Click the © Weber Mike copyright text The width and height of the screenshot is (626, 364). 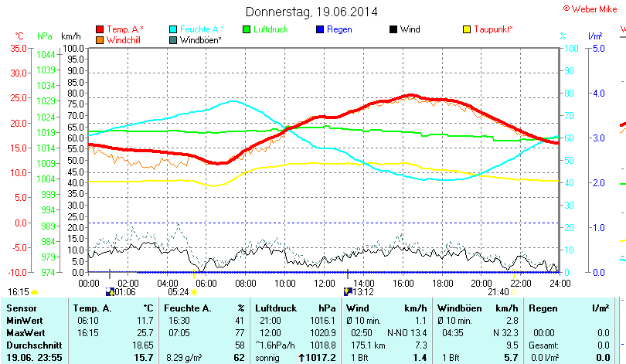coord(590,8)
